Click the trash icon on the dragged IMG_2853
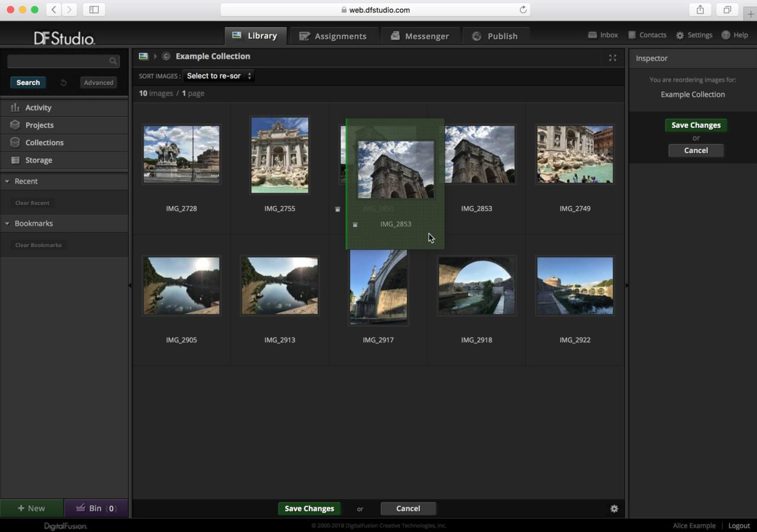Screen dimensions: 757x532 (x=355, y=225)
